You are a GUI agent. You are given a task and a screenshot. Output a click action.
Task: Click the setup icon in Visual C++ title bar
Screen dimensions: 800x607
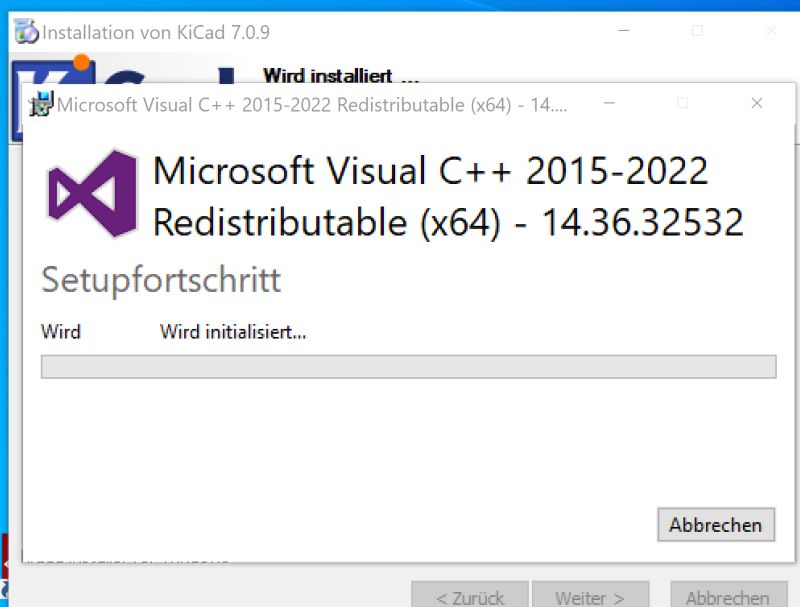tap(41, 104)
